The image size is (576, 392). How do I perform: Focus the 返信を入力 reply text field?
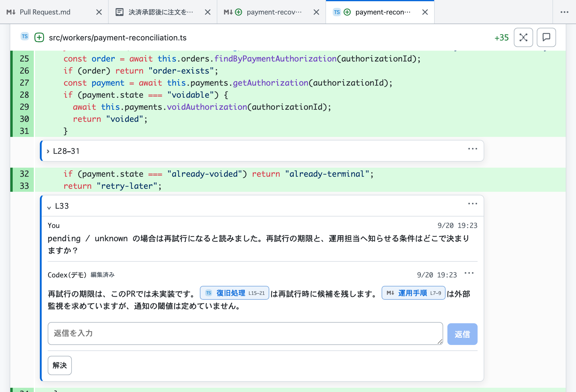pyautogui.click(x=245, y=334)
